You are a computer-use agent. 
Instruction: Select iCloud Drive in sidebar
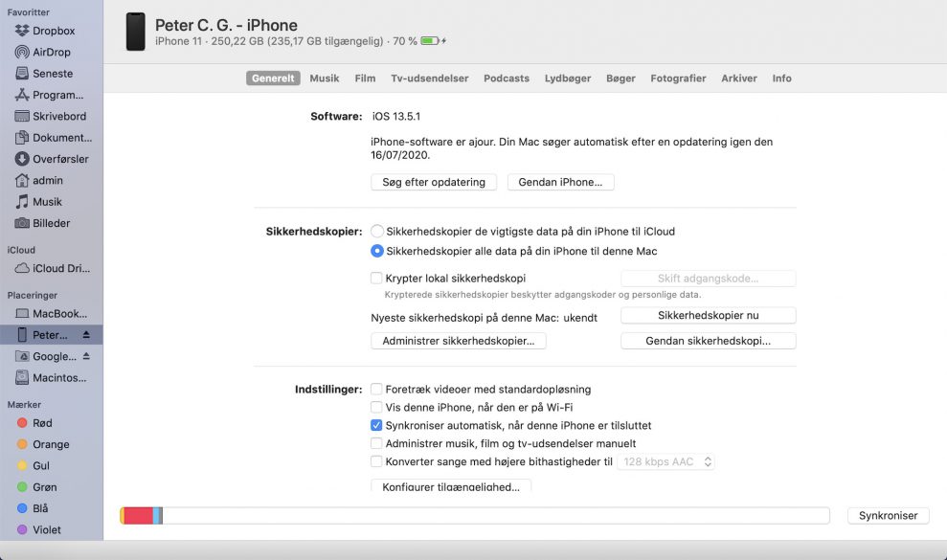pyautogui.click(x=58, y=268)
